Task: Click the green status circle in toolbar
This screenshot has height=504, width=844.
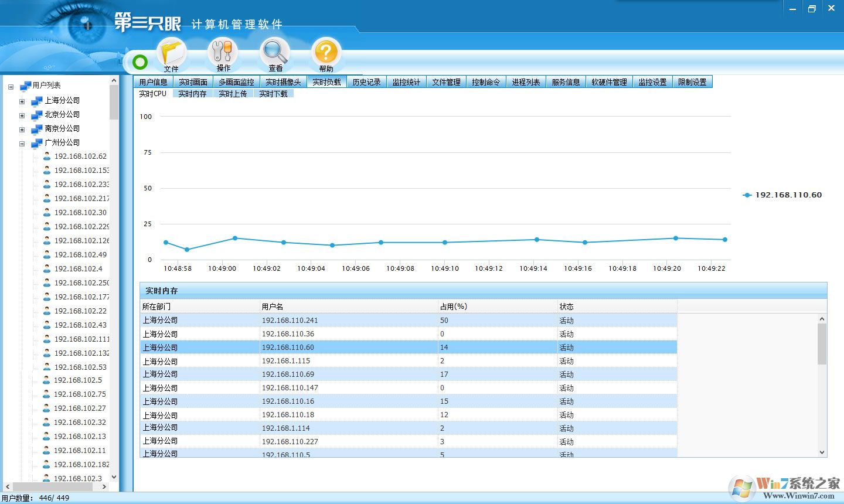Action: (x=139, y=62)
